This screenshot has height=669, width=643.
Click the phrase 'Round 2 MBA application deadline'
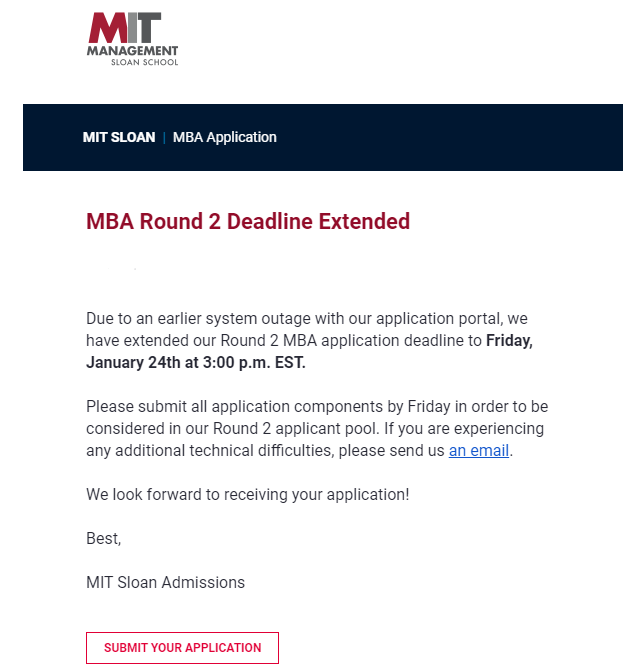331,340
